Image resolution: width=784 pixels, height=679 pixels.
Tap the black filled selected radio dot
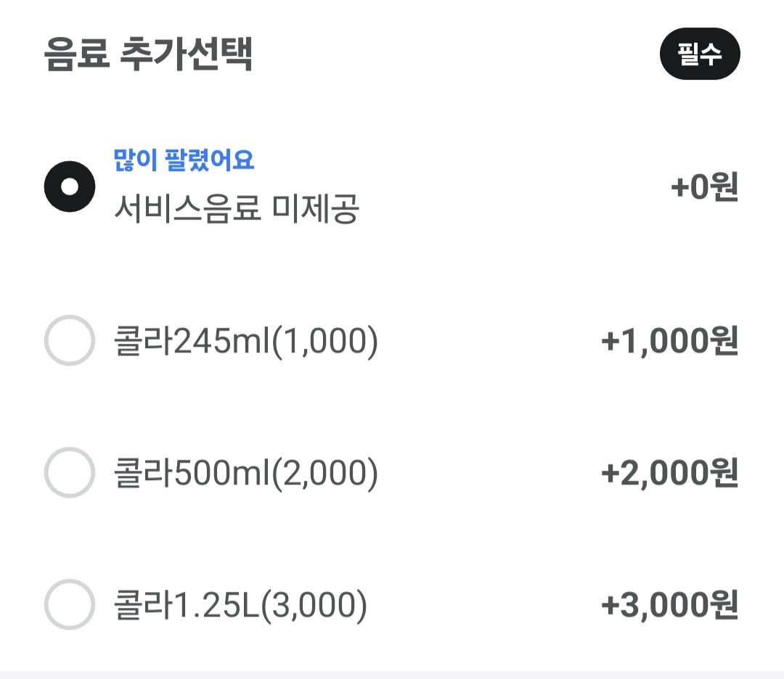[70, 187]
